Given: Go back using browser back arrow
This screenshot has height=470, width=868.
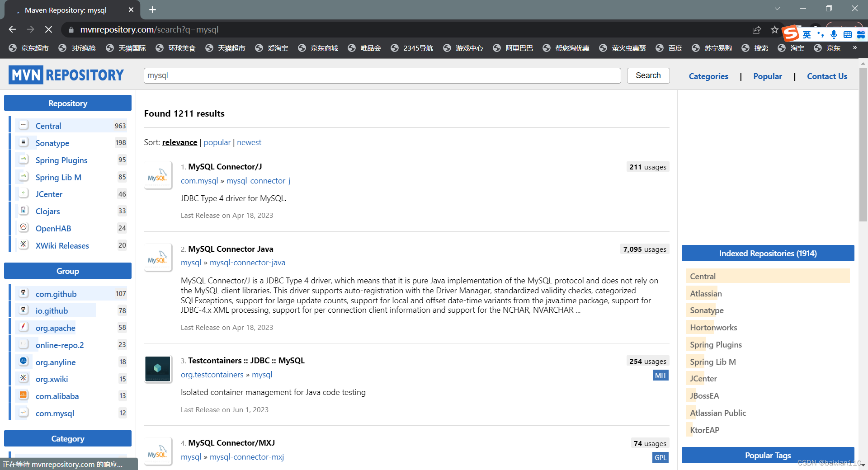Looking at the screenshot, I should click(12, 29).
